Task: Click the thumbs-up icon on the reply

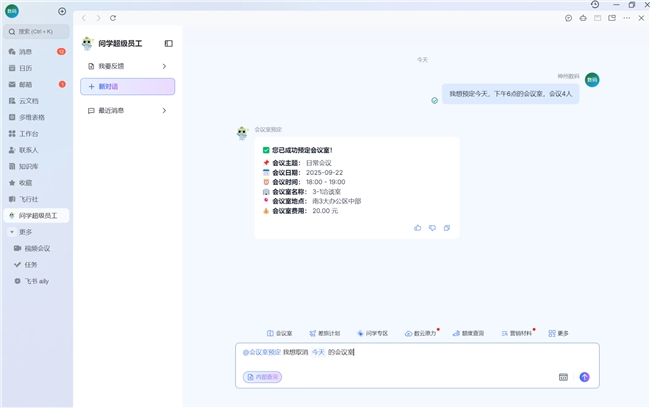Action: [x=417, y=228]
